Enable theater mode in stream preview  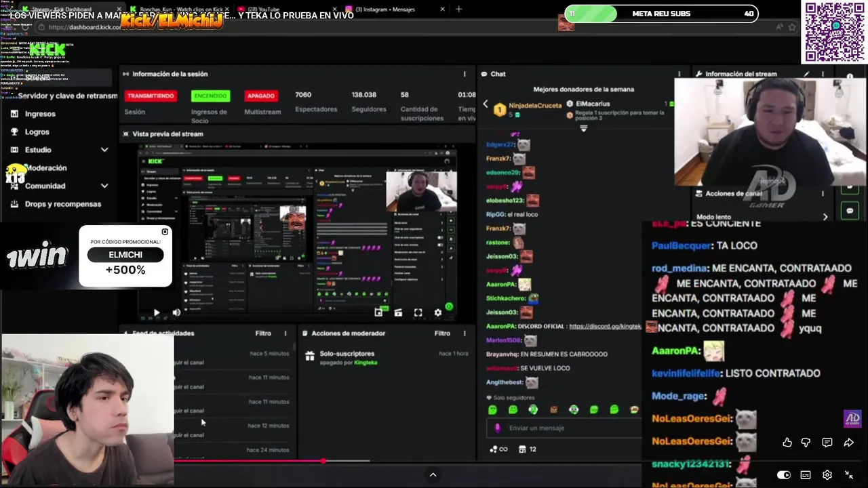pos(398,312)
